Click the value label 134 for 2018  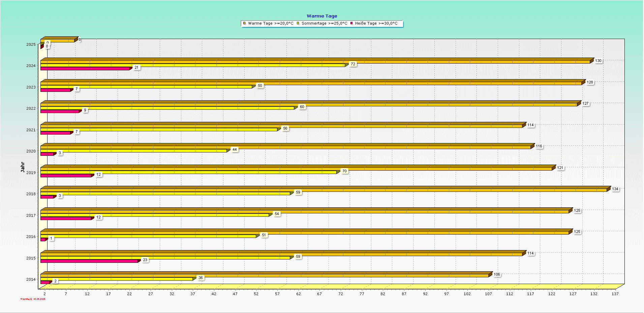click(x=615, y=189)
